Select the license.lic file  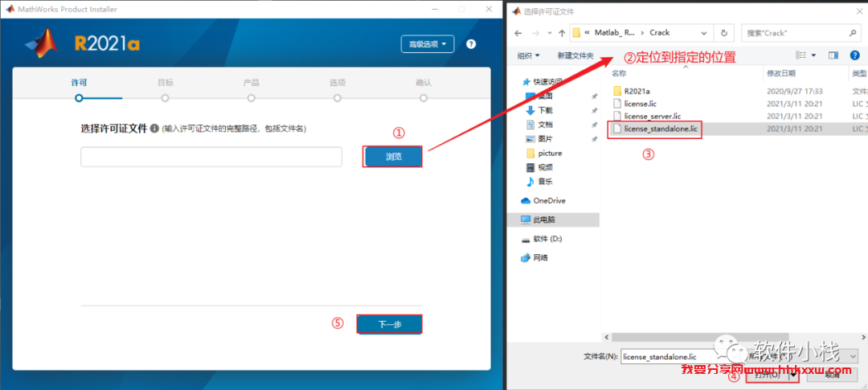pos(640,103)
